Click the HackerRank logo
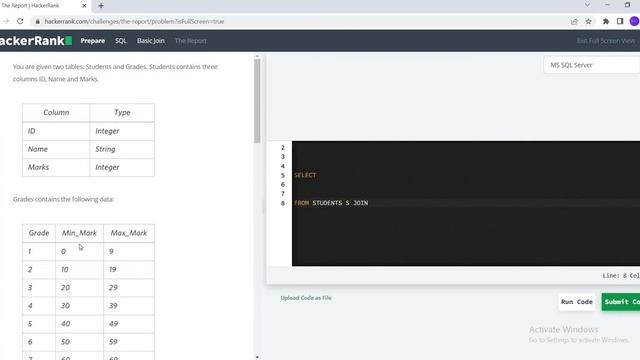 pyautogui.click(x=36, y=40)
